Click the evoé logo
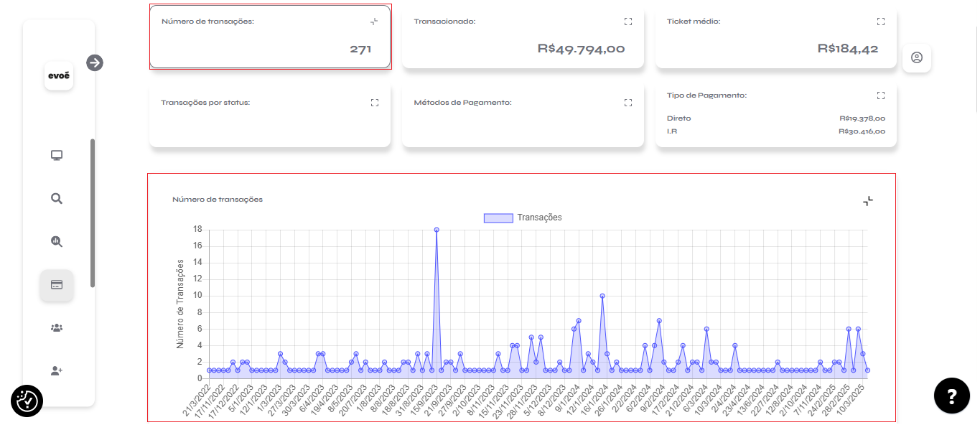The width and height of the screenshot is (980, 425). [59, 76]
